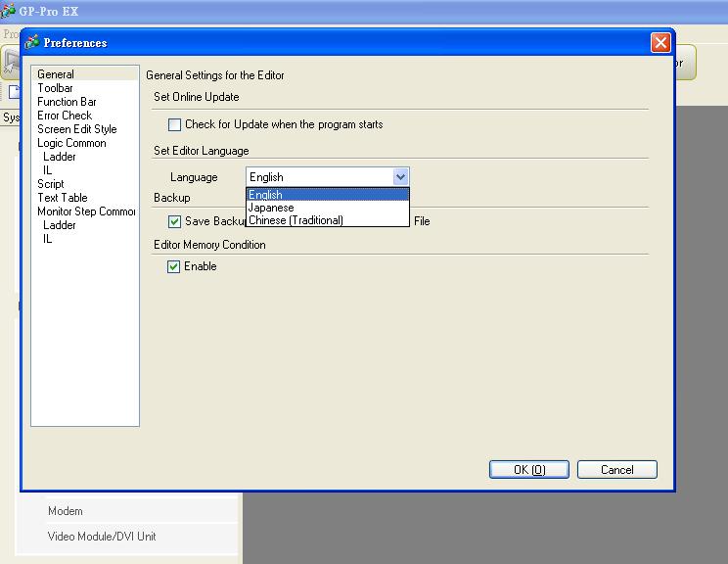Select Video Module/DVI Unit in background list
728x564 pixels.
coord(102,537)
